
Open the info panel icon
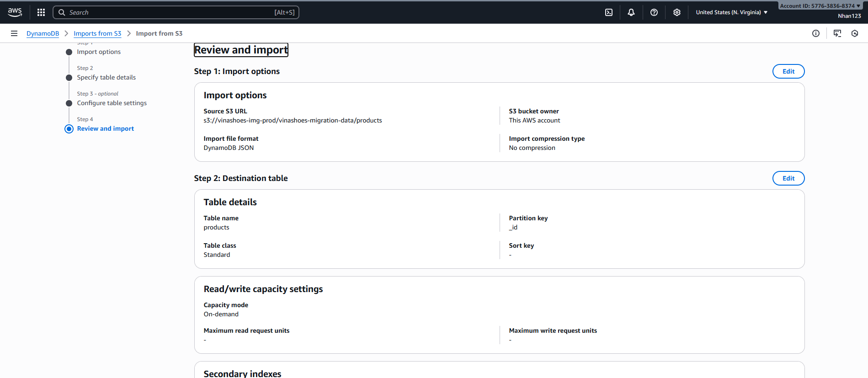(816, 33)
